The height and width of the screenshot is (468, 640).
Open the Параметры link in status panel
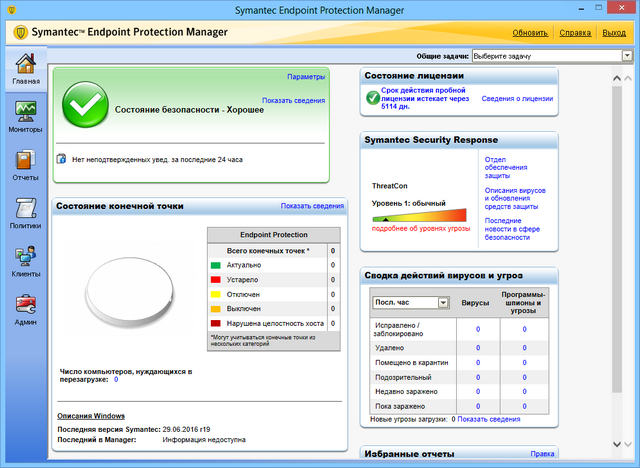[305, 77]
